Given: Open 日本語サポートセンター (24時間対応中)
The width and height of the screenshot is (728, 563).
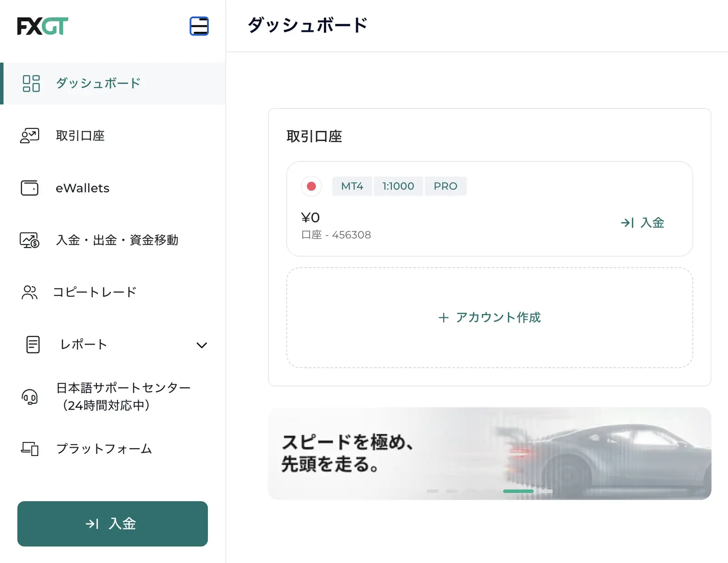Looking at the screenshot, I should [x=113, y=396].
